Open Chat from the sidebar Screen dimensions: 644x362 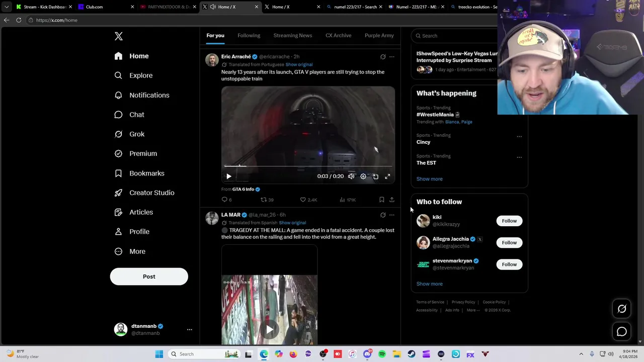(x=130, y=115)
